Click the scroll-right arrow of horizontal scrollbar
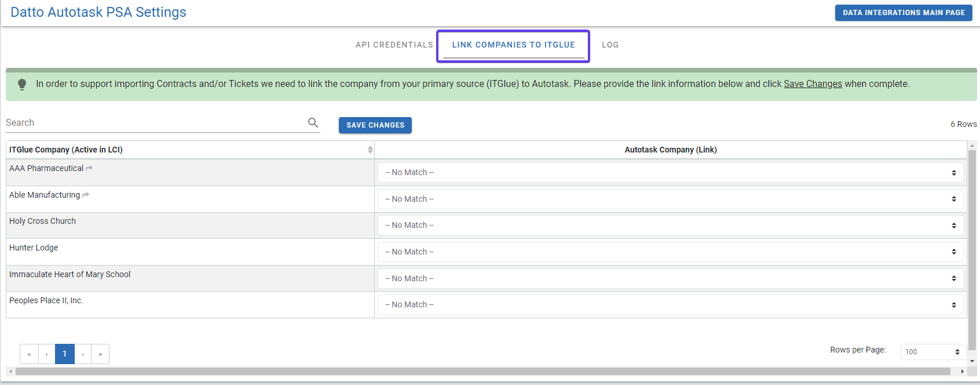This screenshot has height=385, width=980. point(963,372)
